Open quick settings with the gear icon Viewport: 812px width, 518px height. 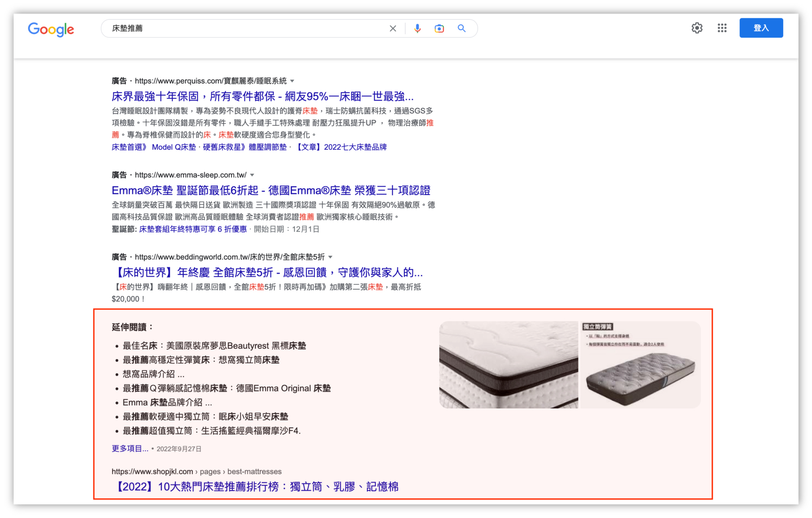(697, 28)
